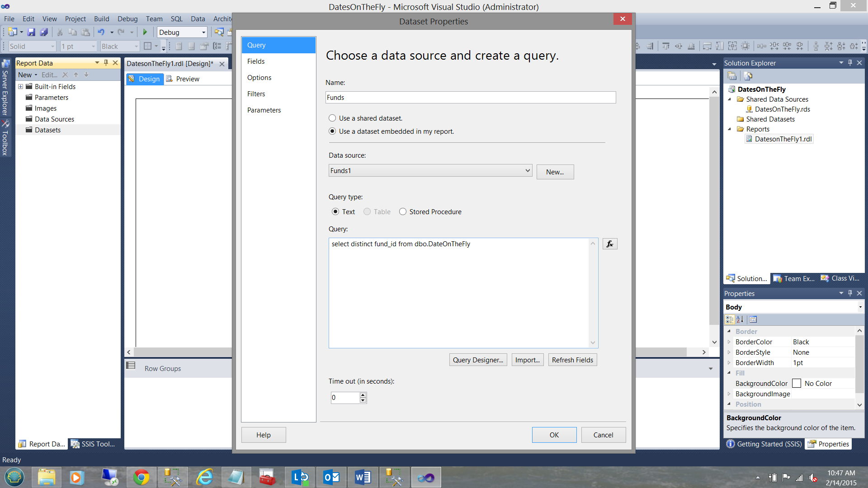Image resolution: width=868 pixels, height=488 pixels.
Task: Click the Save All toolbar icon
Action: click(44, 32)
